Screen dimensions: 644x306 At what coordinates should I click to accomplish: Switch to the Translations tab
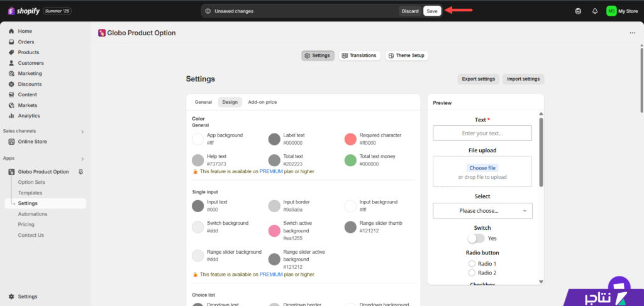359,55
